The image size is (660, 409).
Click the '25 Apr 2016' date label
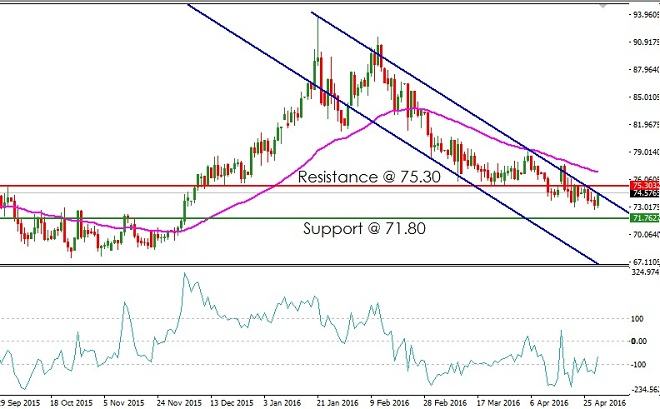pyautogui.click(x=604, y=403)
